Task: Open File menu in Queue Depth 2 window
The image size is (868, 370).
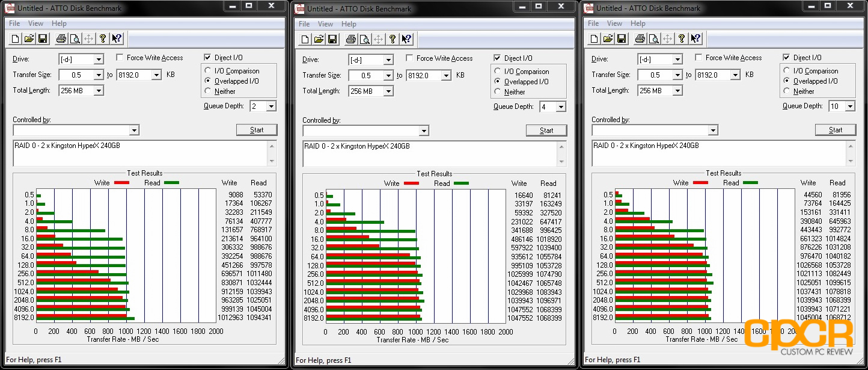Action: click(14, 23)
